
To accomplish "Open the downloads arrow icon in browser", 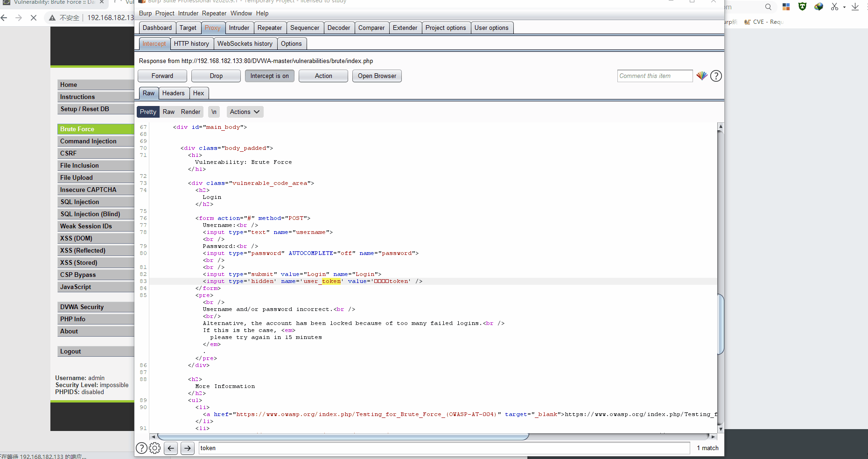I will [x=855, y=7].
